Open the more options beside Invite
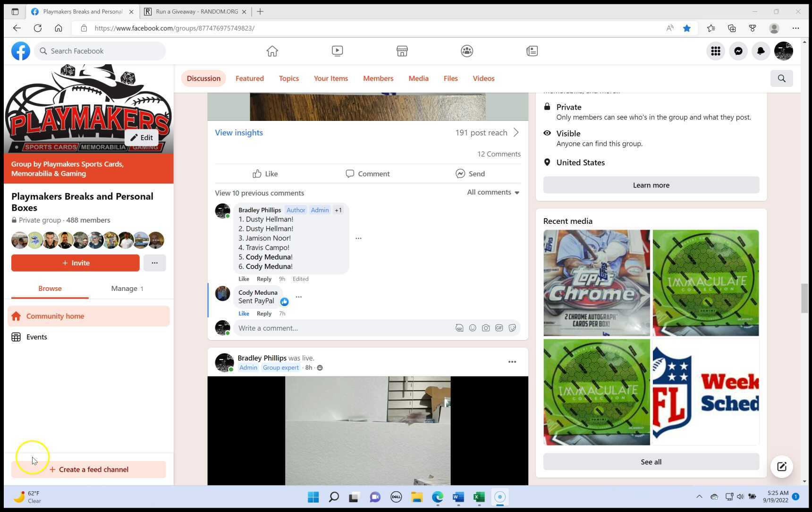 [x=154, y=263]
